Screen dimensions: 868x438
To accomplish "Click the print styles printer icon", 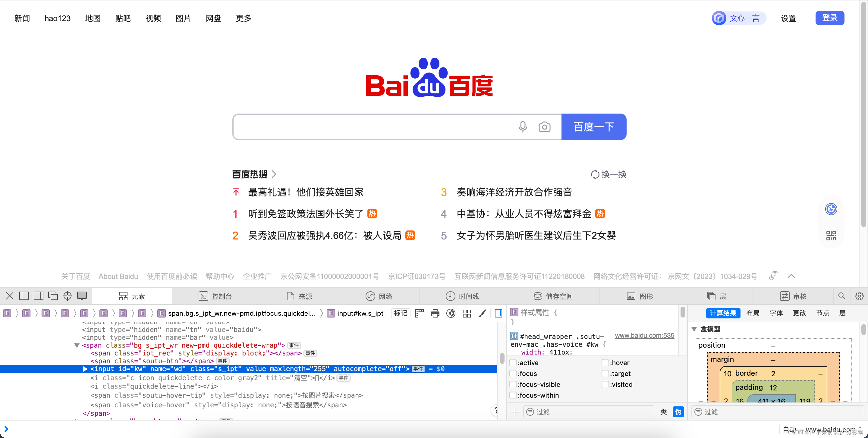I will 435,313.
